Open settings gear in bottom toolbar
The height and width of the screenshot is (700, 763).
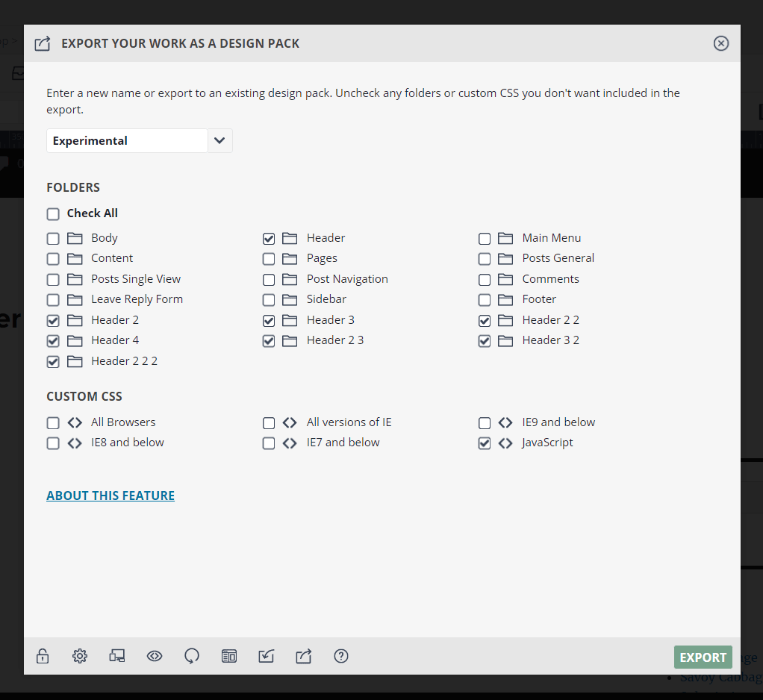pyautogui.click(x=80, y=656)
